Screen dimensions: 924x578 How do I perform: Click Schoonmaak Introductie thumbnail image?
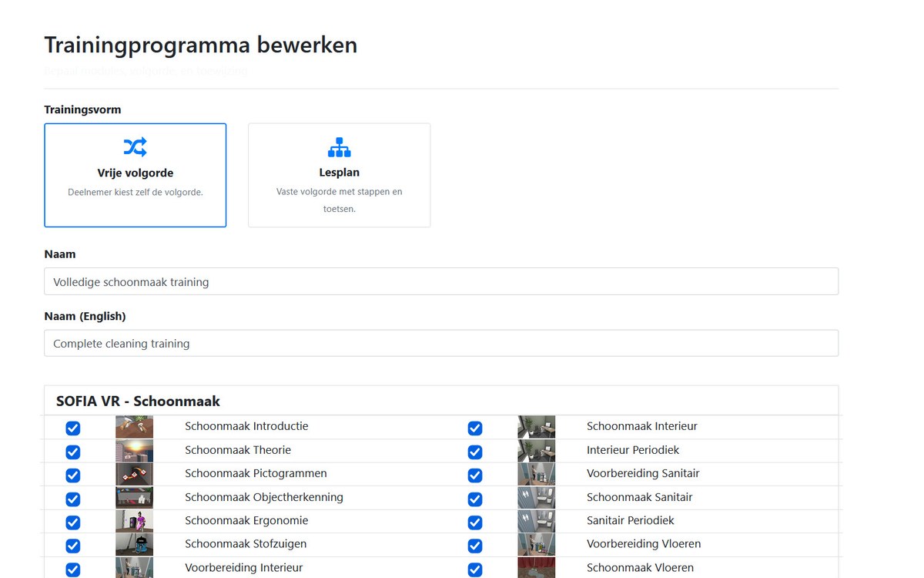point(134,427)
